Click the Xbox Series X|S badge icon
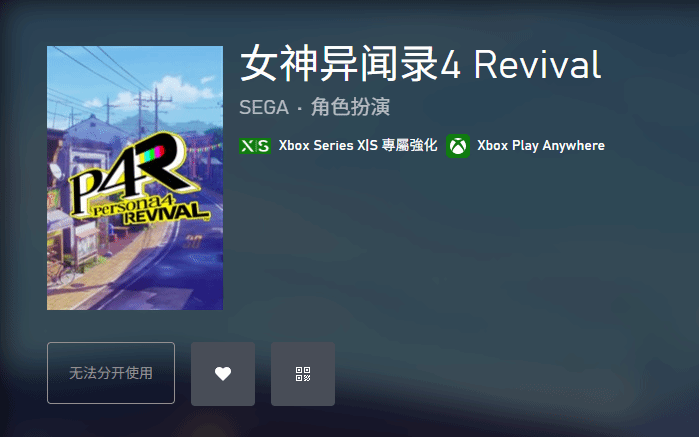Viewport: 699px width, 437px height. [255, 146]
